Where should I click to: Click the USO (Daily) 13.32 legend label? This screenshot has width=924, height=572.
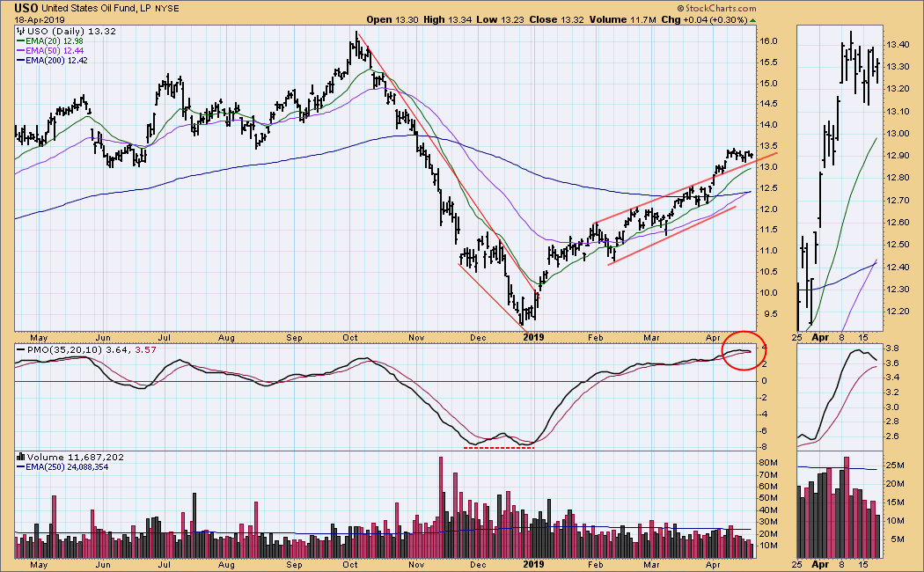71,31
